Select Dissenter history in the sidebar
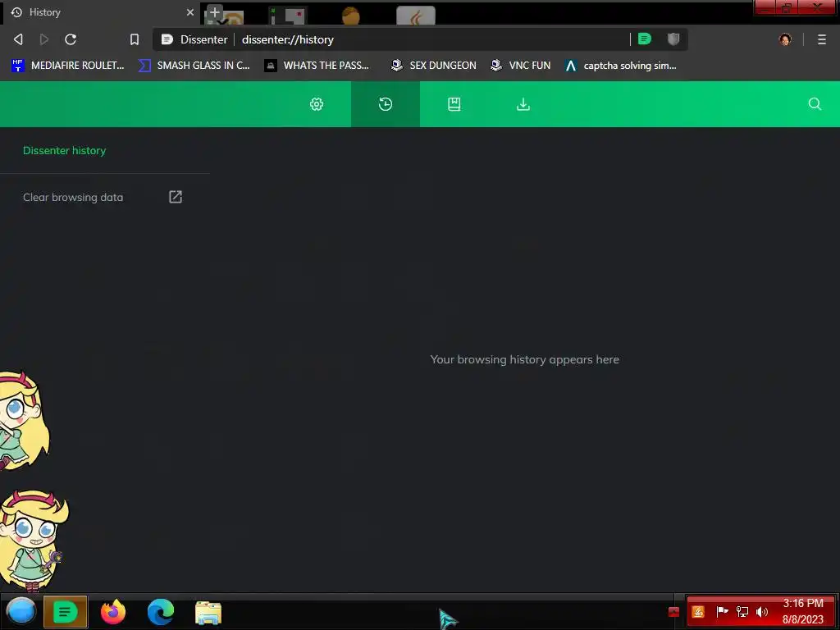 [64, 151]
